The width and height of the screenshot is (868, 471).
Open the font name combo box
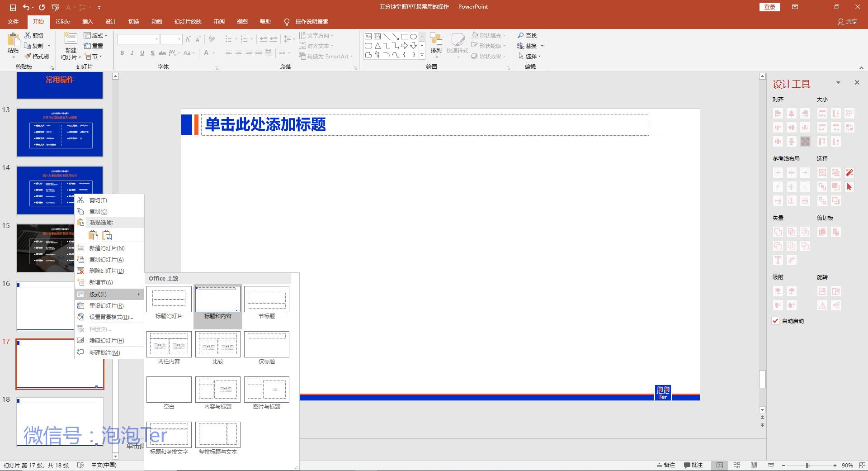138,39
